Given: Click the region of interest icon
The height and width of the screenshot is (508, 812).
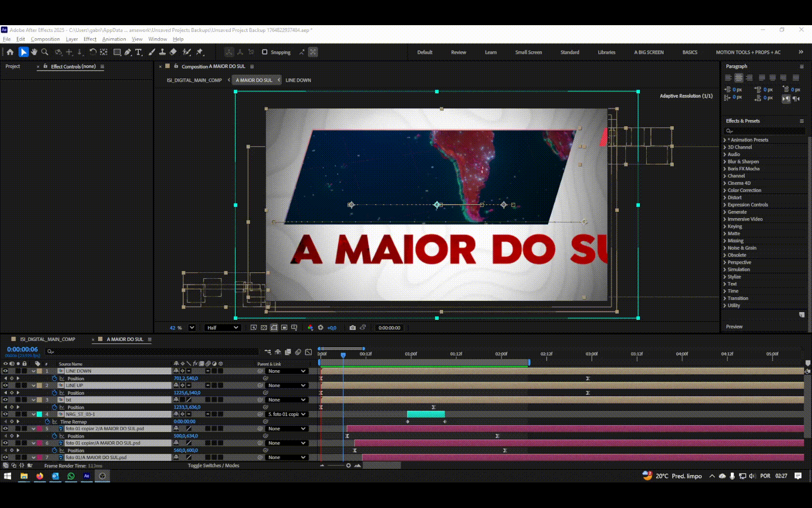Looking at the screenshot, I should pyautogui.click(x=284, y=328).
